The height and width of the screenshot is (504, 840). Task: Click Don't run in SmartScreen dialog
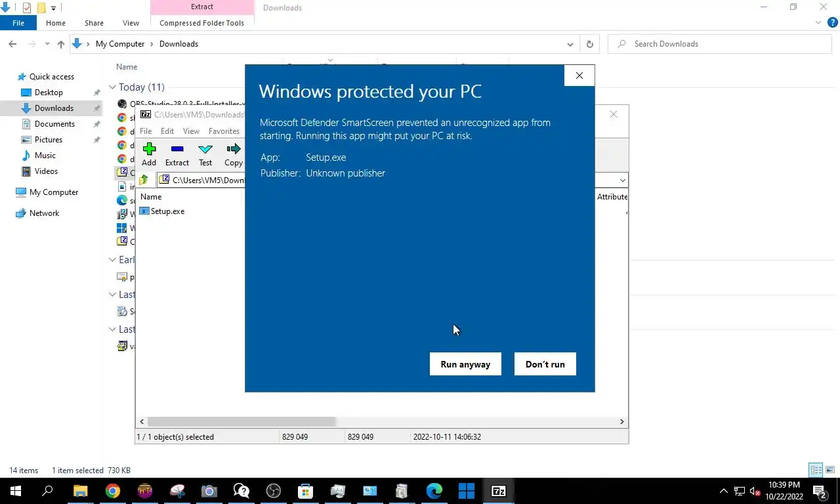point(545,364)
